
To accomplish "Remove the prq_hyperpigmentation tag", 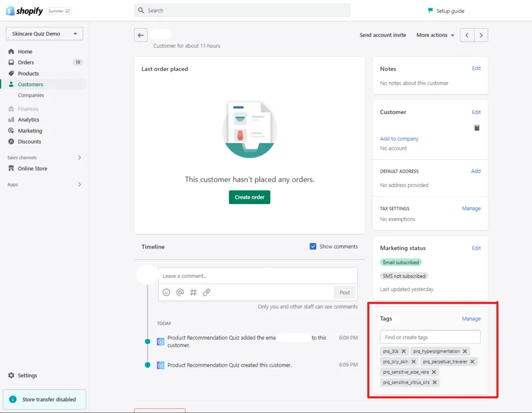I will tap(465, 351).
